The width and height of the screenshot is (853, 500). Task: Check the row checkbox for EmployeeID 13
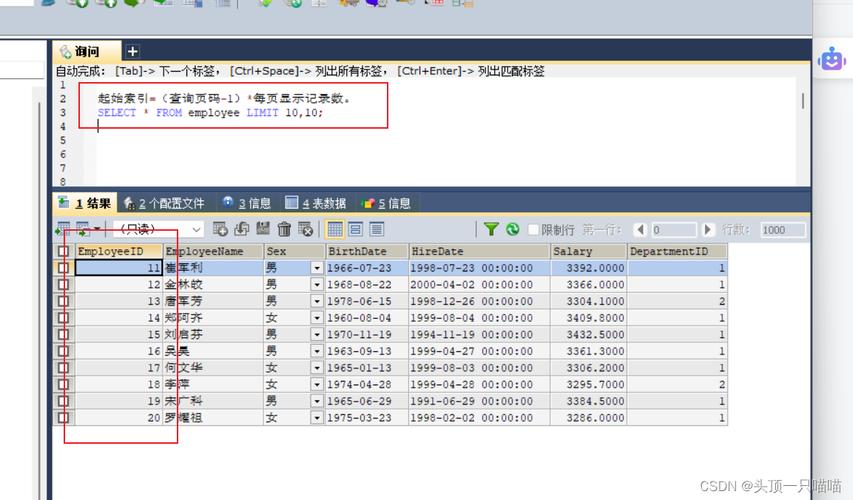tap(64, 301)
